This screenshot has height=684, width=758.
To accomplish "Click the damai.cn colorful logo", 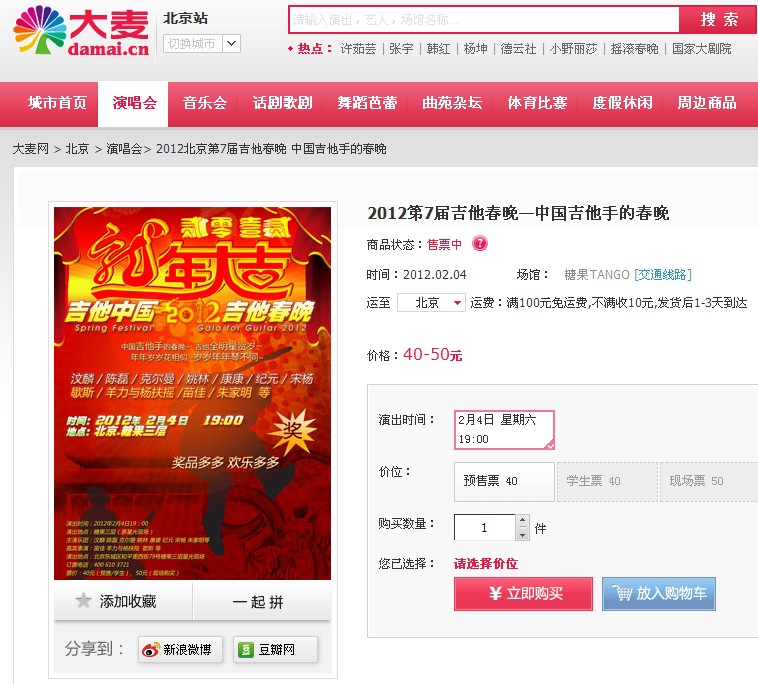I will 81,31.
